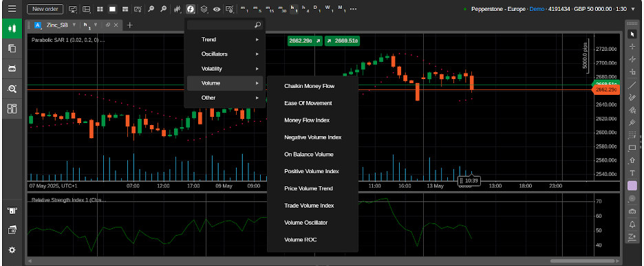The image size is (644, 266).
Task: Open the lavender drawing color swatch
Action: click(x=632, y=186)
